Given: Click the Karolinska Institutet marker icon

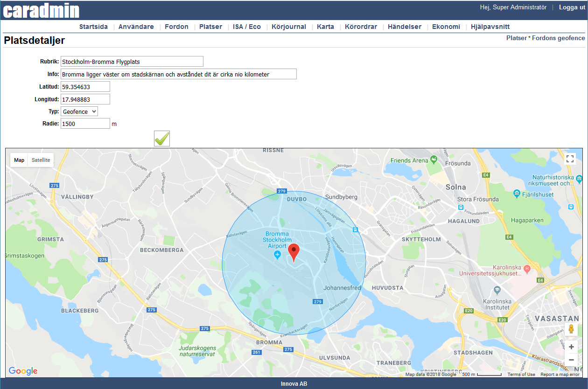Looking at the screenshot, I should click(x=497, y=290).
